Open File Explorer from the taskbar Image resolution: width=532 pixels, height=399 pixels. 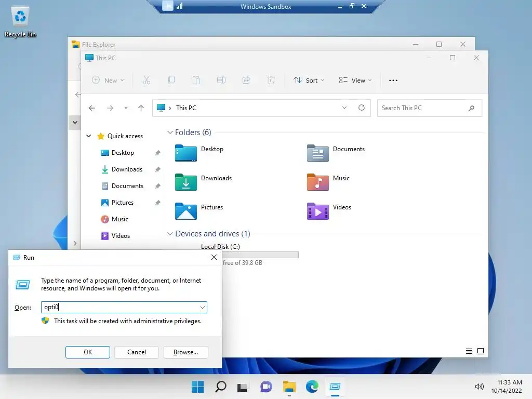pyautogui.click(x=289, y=387)
